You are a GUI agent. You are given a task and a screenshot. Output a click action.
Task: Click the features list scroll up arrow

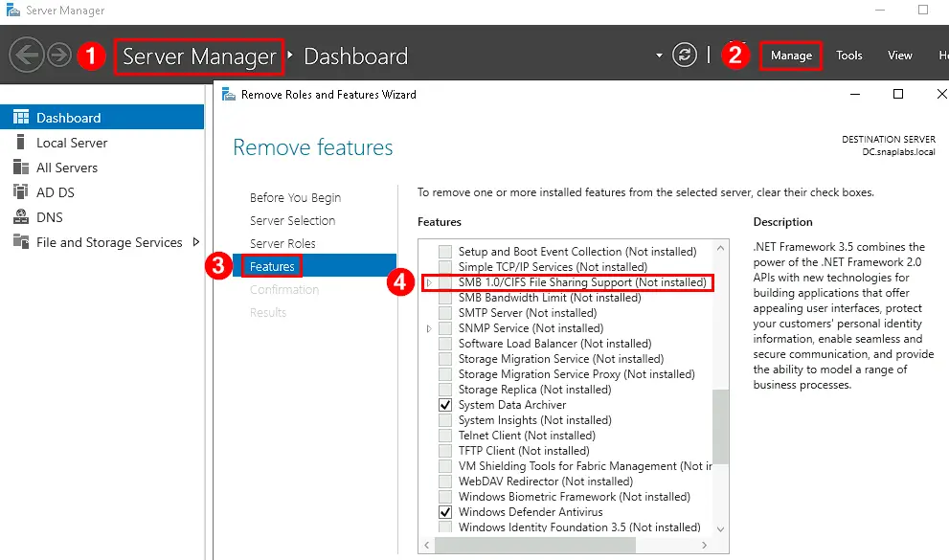720,248
